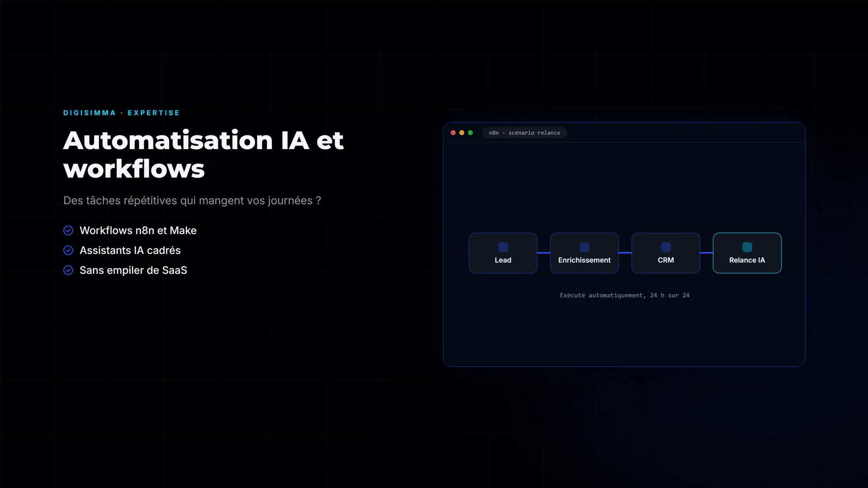The image size is (868, 488).
Task: Click the icon inside CRM node
Action: 665,247
